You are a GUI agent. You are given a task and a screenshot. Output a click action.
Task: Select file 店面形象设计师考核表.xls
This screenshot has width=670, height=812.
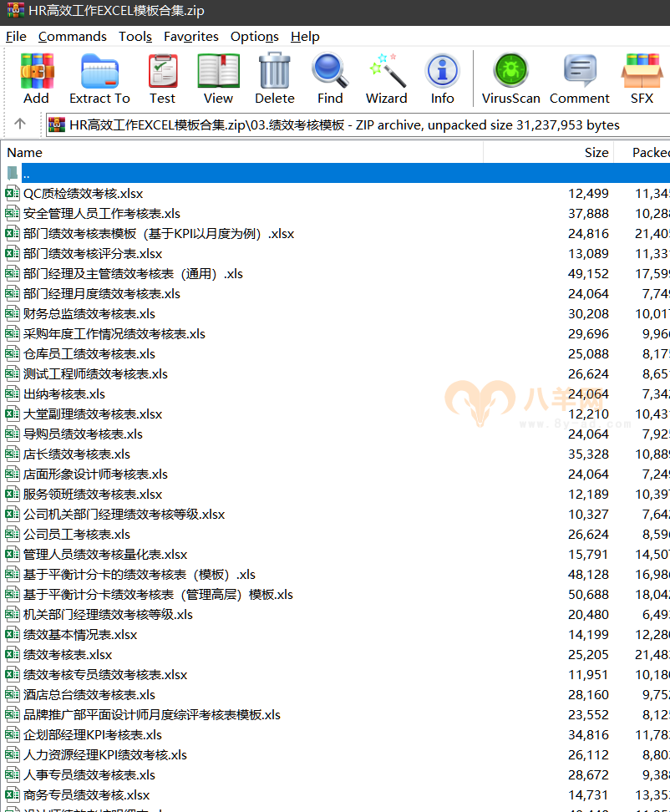95,475
